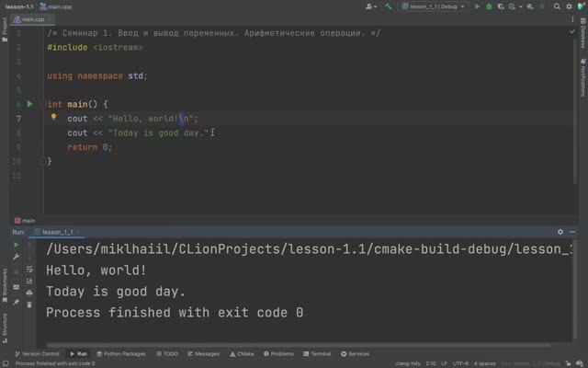
Task: Open the Bookmarks sidebar tool window
Action: [5, 285]
